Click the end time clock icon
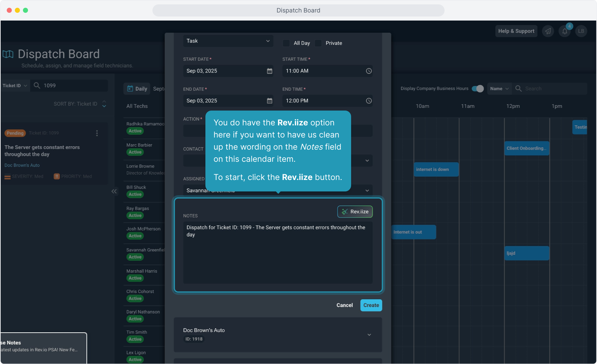 tap(369, 101)
